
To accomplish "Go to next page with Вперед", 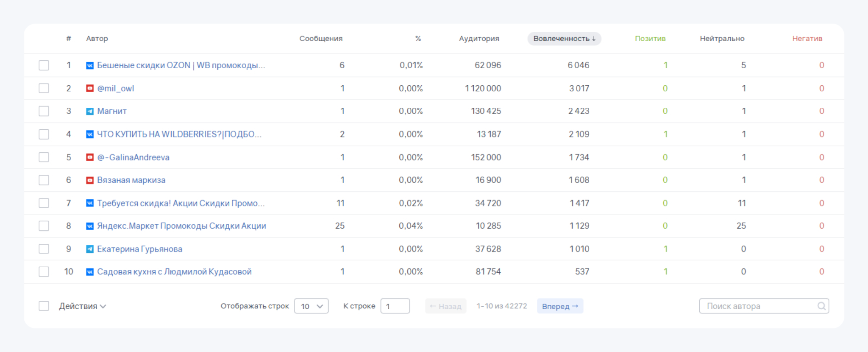I will click(x=560, y=306).
